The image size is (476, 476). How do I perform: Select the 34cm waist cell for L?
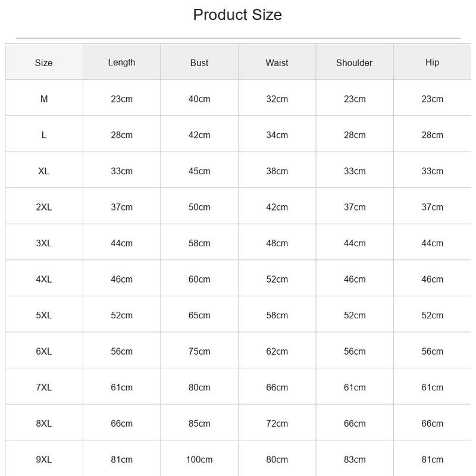pyautogui.click(x=277, y=135)
